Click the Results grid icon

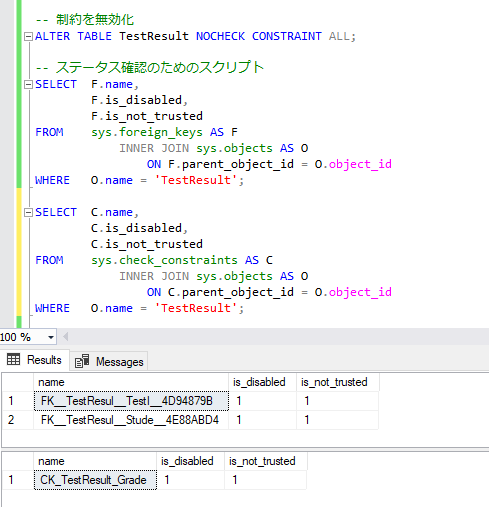(14, 360)
